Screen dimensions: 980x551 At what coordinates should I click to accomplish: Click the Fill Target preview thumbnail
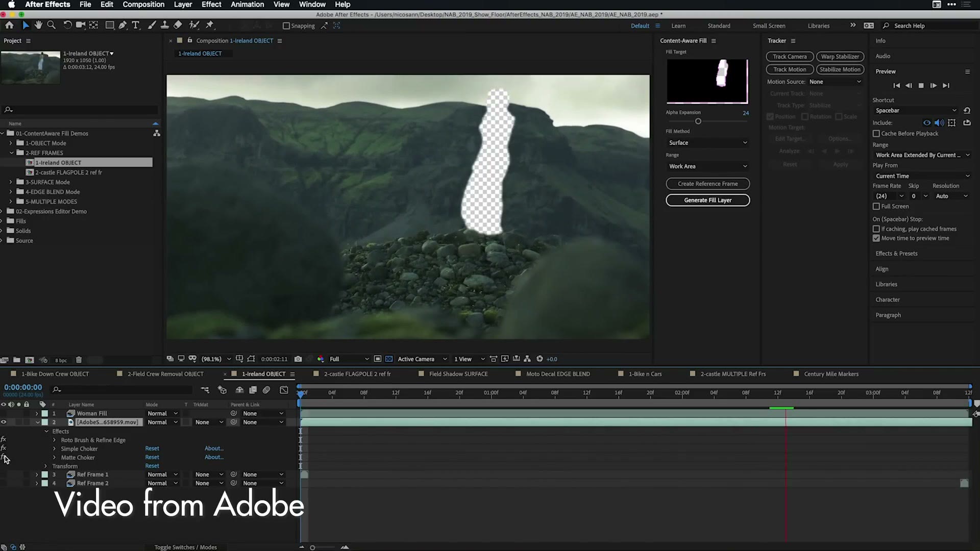click(x=707, y=81)
